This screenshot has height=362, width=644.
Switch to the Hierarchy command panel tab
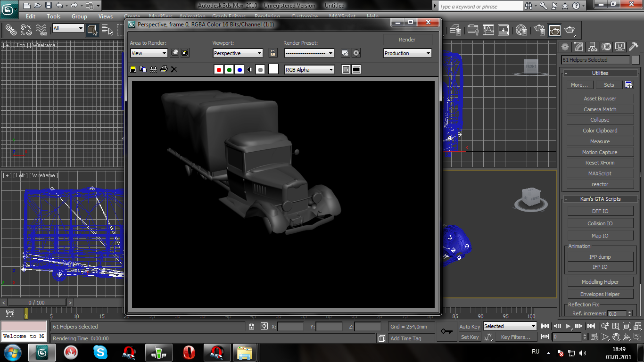pyautogui.click(x=592, y=47)
